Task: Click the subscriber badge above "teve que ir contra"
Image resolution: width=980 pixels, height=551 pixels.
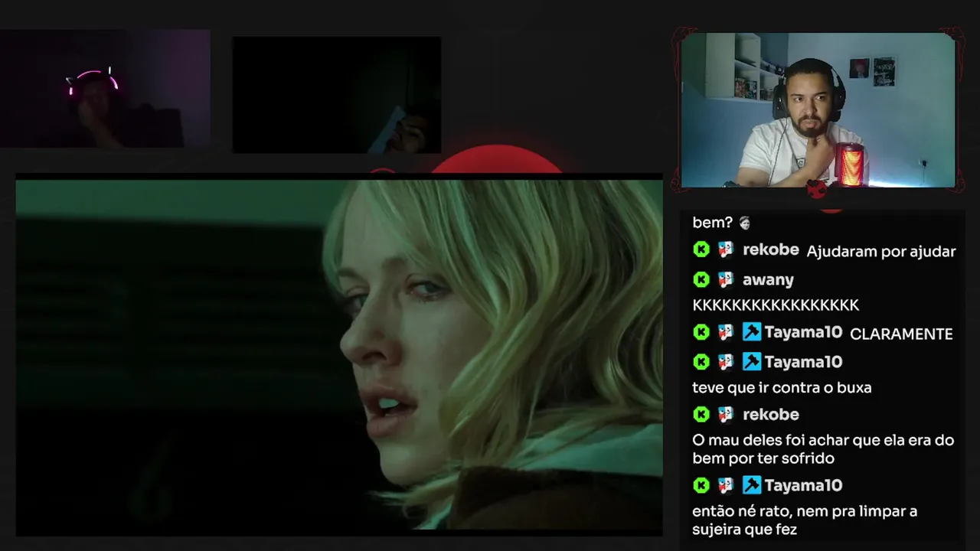Action: (726, 362)
